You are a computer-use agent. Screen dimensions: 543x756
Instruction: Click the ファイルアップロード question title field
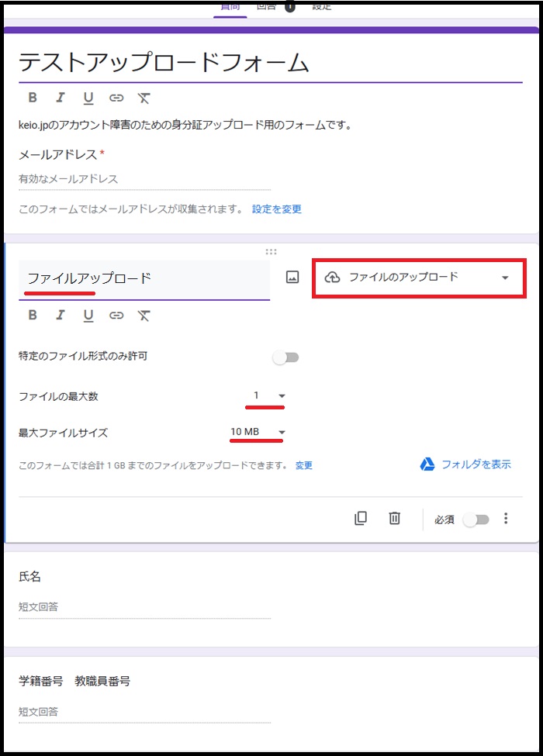[144, 278]
